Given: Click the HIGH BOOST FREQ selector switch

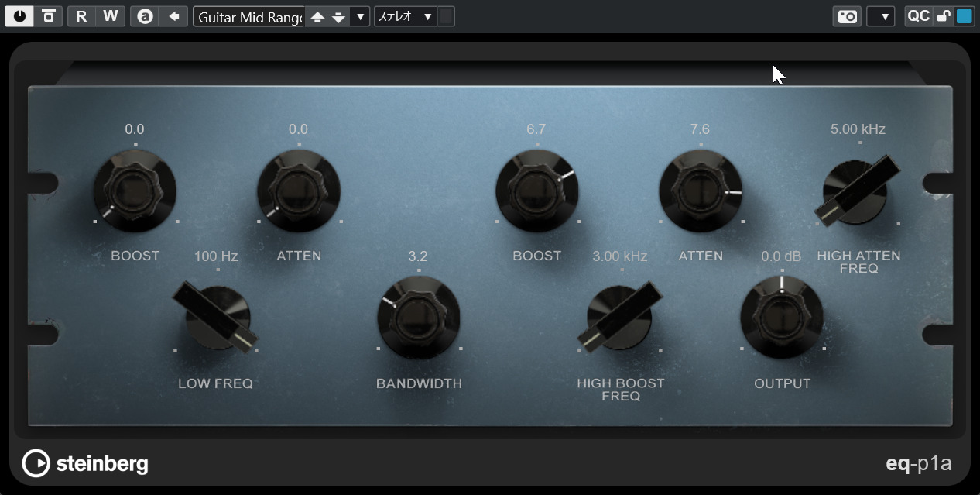Looking at the screenshot, I should [x=620, y=317].
